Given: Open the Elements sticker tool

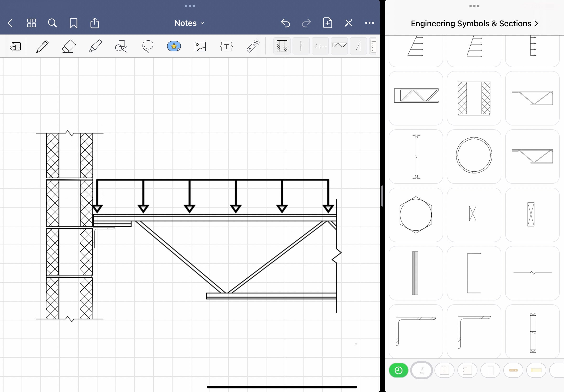Looking at the screenshot, I should point(174,46).
